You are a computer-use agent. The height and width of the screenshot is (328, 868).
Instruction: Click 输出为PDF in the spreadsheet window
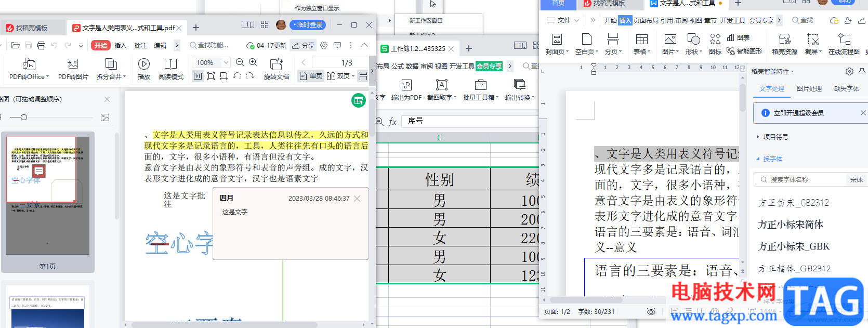406,89
